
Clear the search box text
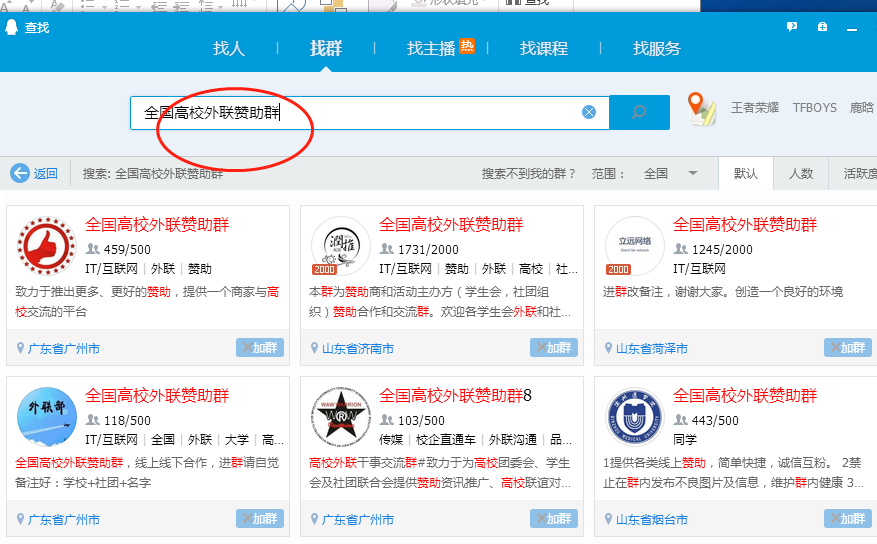tap(589, 112)
